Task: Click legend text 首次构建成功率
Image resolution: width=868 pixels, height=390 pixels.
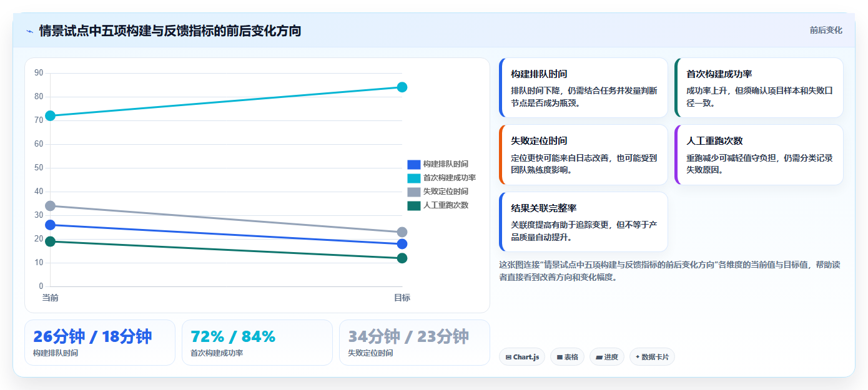Action: [449, 178]
